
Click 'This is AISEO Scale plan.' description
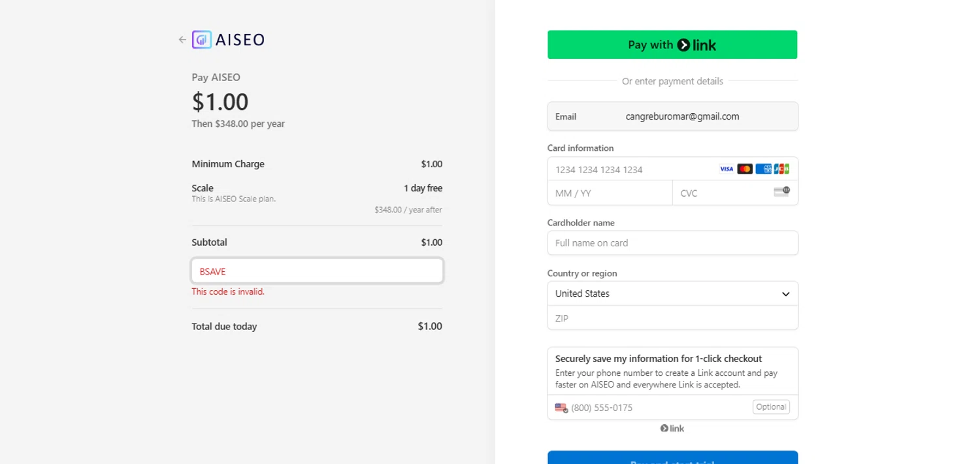[234, 199]
